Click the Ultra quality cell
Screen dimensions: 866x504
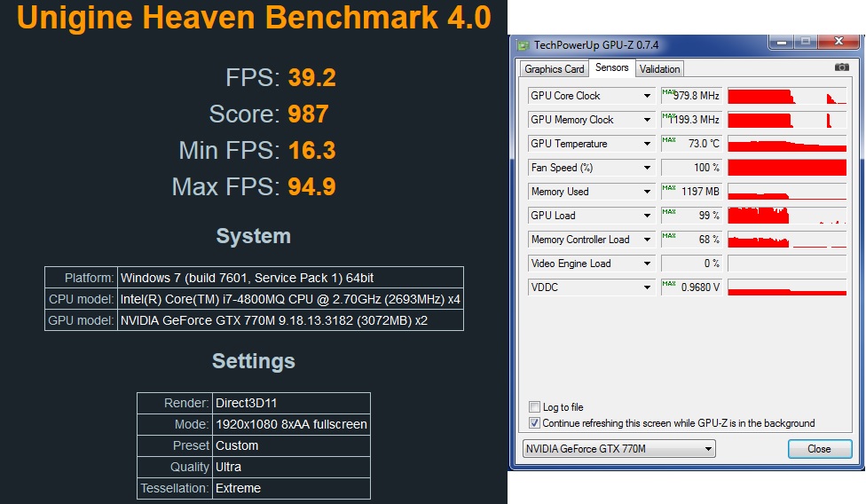tap(291, 467)
